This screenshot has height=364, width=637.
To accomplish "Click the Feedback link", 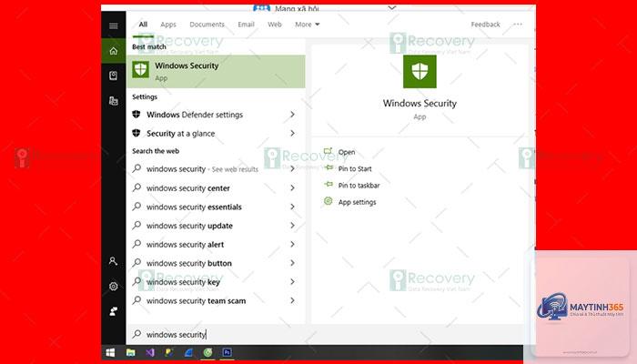I will pos(485,25).
